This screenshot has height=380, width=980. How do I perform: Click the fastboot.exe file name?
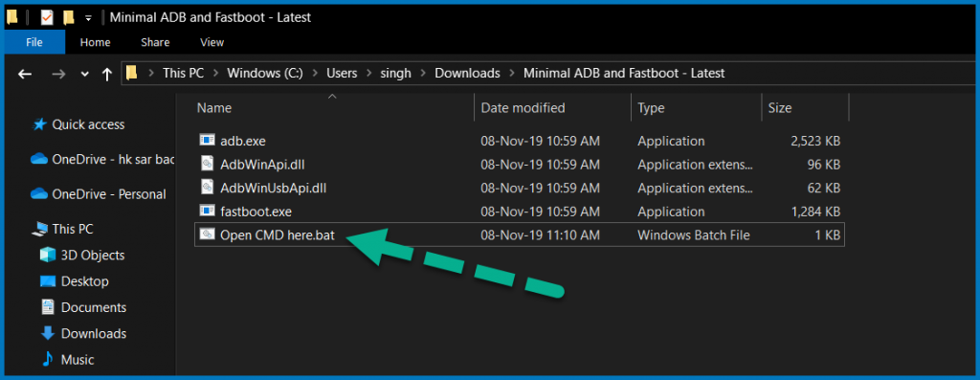click(x=256, y=212)
